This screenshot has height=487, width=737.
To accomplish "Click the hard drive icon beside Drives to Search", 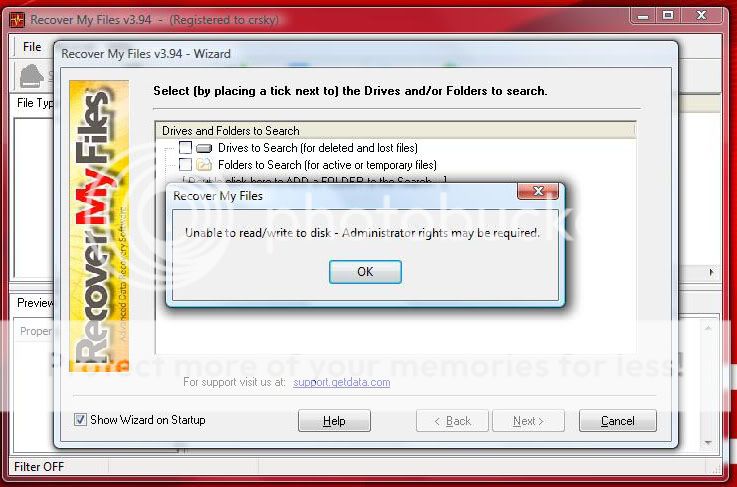I will coord(204,149).
